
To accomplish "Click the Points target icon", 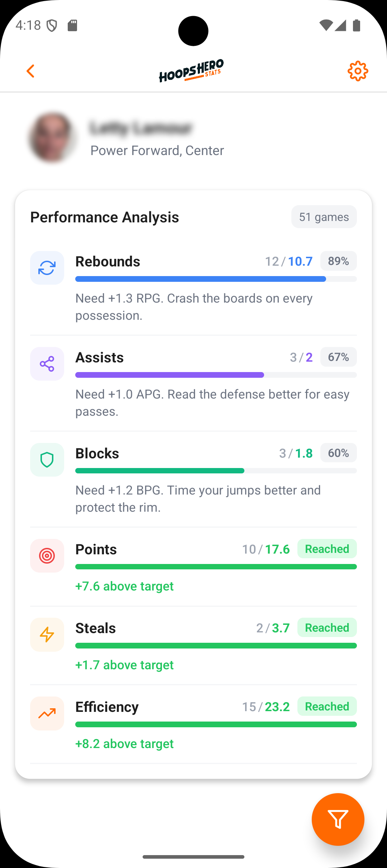I will click(47, 556).
